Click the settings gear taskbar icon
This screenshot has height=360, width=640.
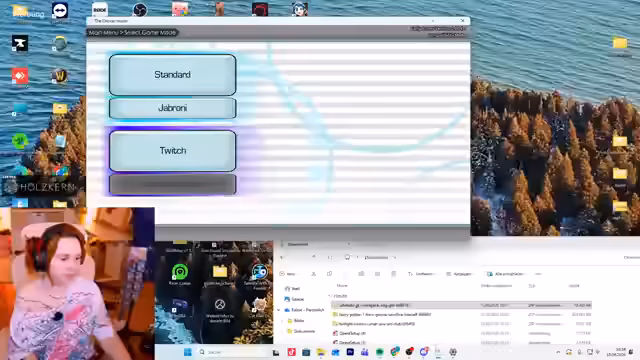[x=453, y=352]
